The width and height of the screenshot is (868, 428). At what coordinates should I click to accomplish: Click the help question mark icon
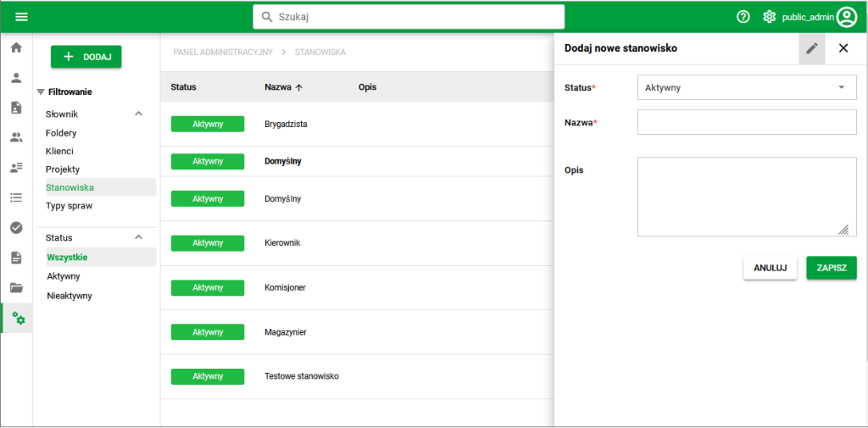pos(743,17)
